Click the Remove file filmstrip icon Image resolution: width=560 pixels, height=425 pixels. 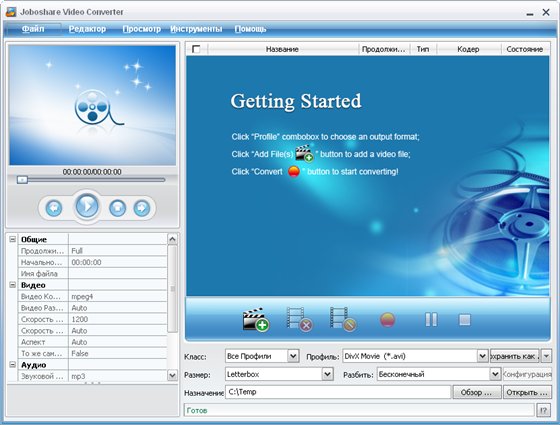tap(299, 319)
